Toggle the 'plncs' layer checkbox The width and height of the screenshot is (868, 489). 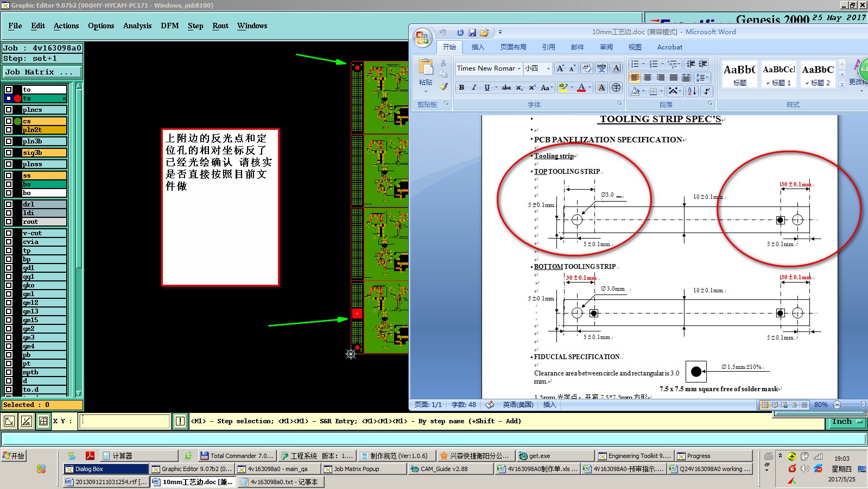[9, 110]
